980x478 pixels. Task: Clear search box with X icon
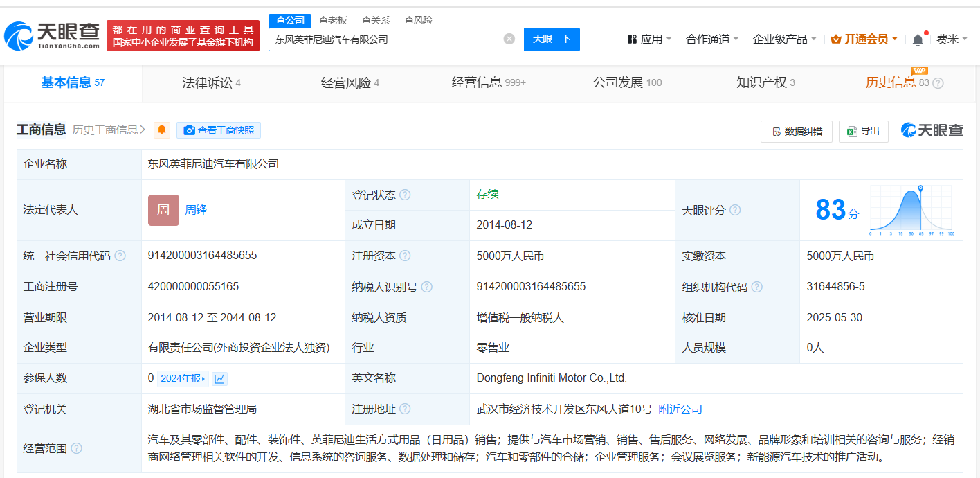click(509, 39)
